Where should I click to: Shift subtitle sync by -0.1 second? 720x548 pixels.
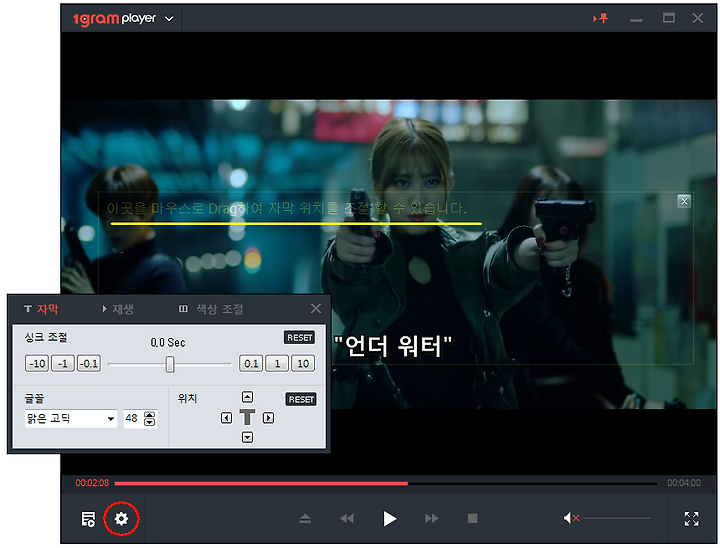[89, 364]
